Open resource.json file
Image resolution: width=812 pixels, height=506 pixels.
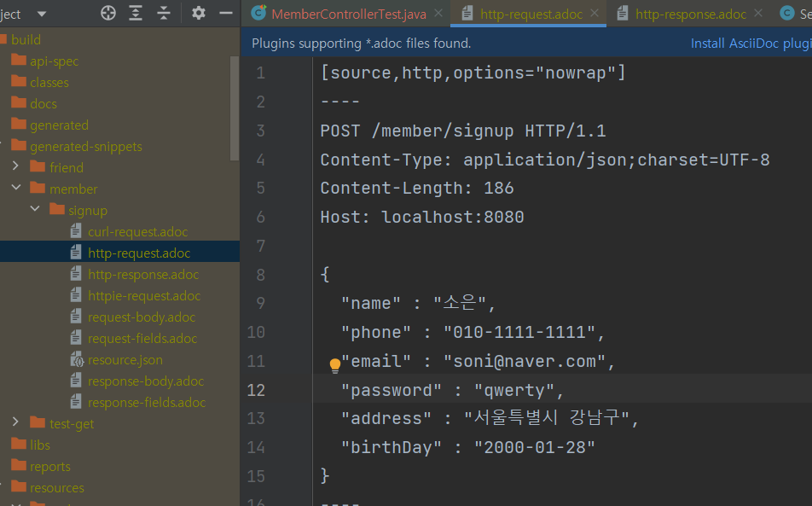click(x=125, y=360)
